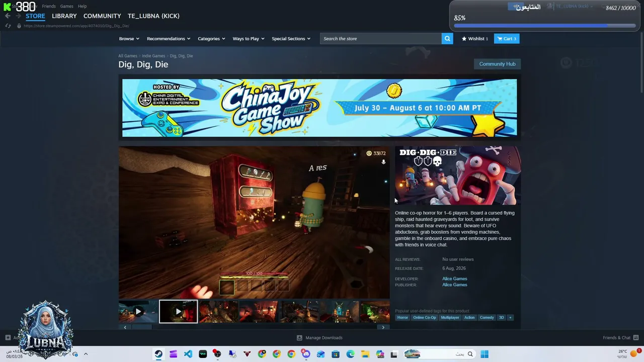Open Outlook from the taskbar
This screenshot has width=644, height=362.
[320, 354]
